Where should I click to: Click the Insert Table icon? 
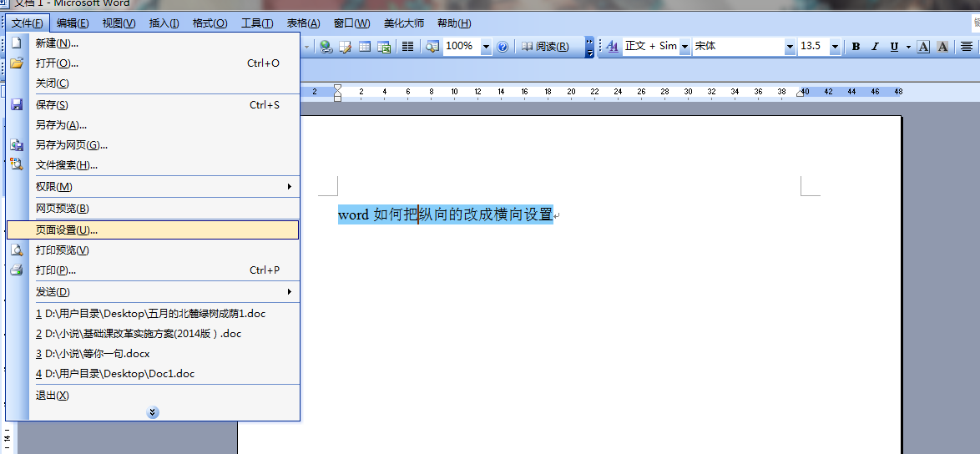pyautogui.click(x=365, y=46)
